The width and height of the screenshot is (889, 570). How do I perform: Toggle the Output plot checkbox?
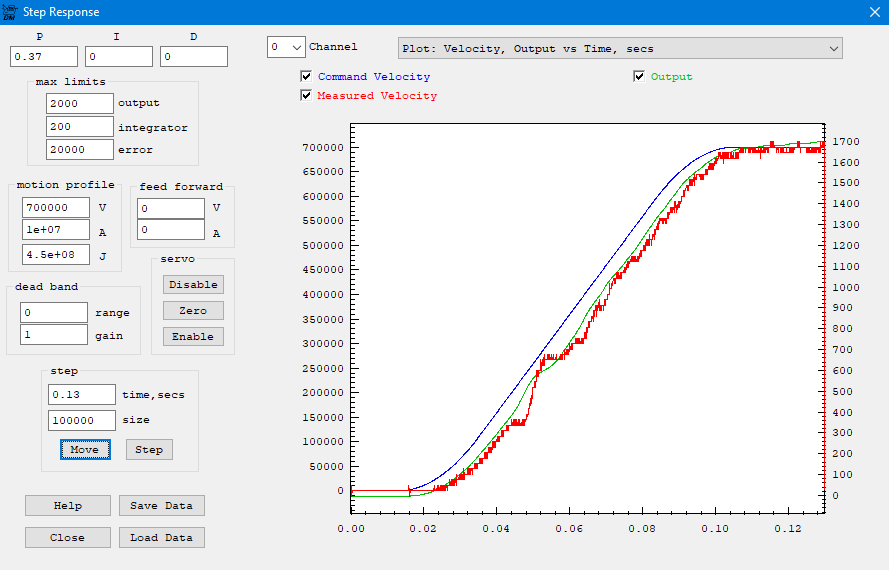tap(640, 77)
